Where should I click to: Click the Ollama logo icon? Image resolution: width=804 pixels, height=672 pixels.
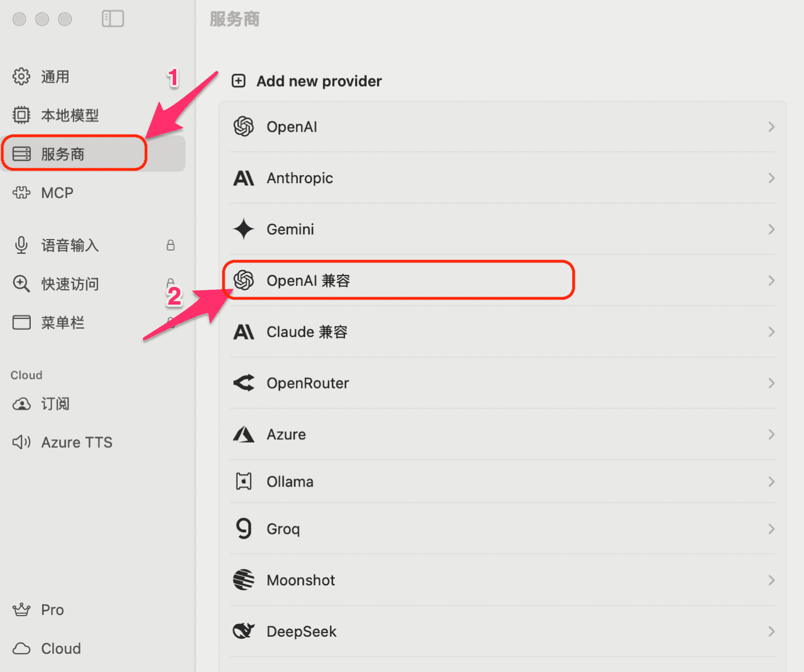(x=243, y=482)
